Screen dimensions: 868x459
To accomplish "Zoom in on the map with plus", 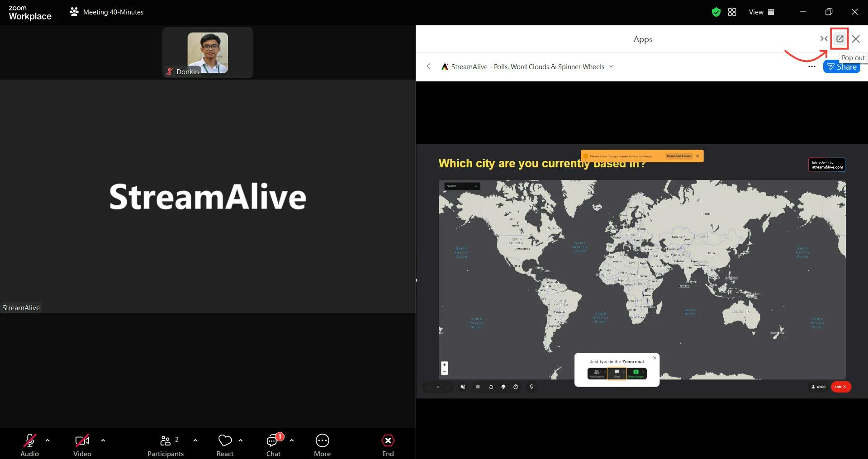I will click(x=445, y=365).
